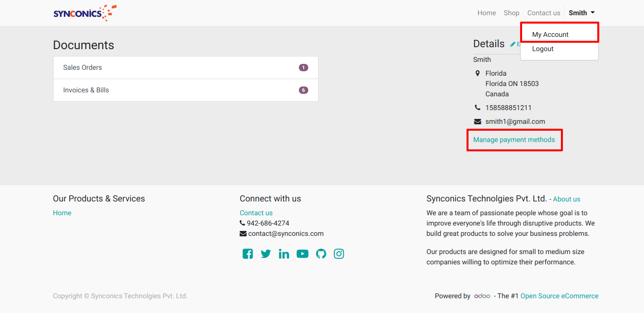
Task: Click Manage payment methods link
Action: (514, 140)
